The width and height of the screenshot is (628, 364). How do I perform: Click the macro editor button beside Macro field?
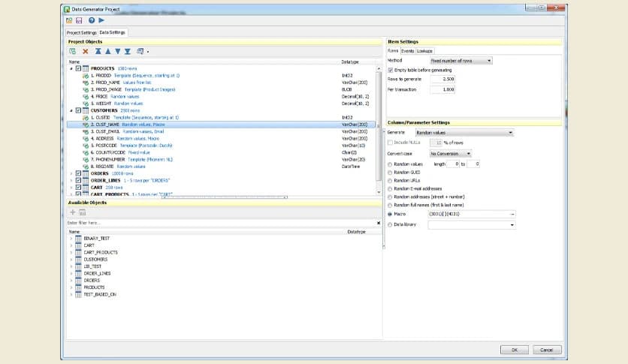pos(512,215)
